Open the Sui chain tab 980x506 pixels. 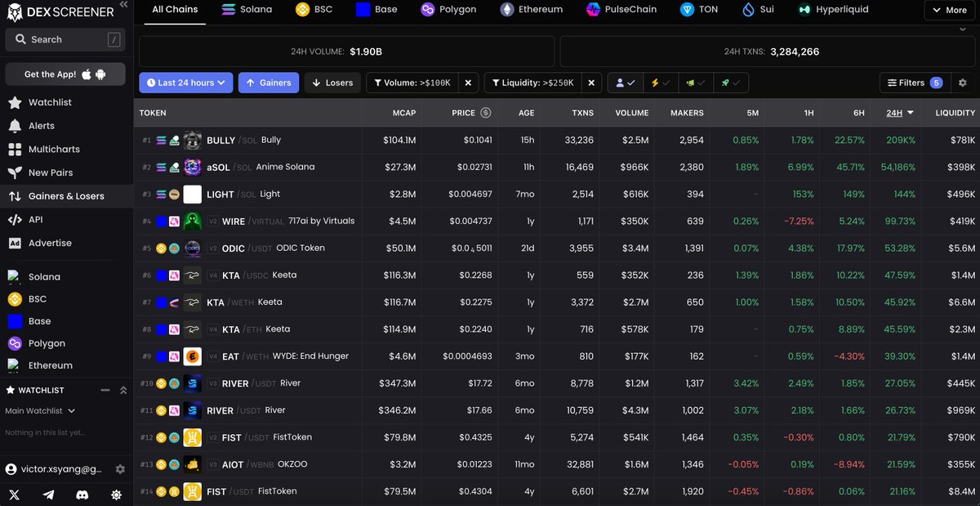[759, 9]
